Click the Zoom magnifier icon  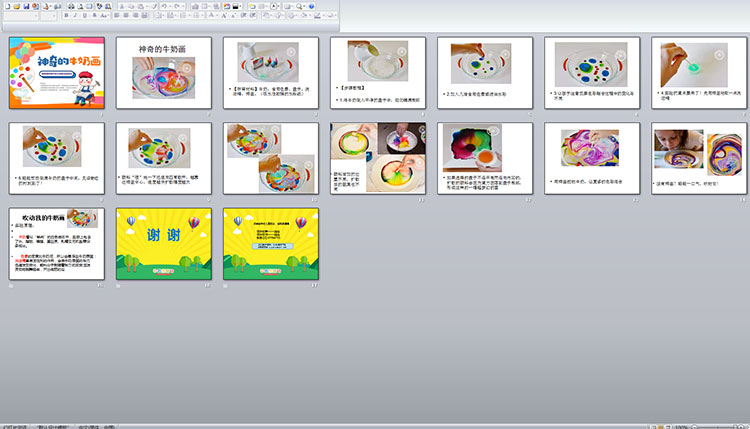(x=299, y=7)
